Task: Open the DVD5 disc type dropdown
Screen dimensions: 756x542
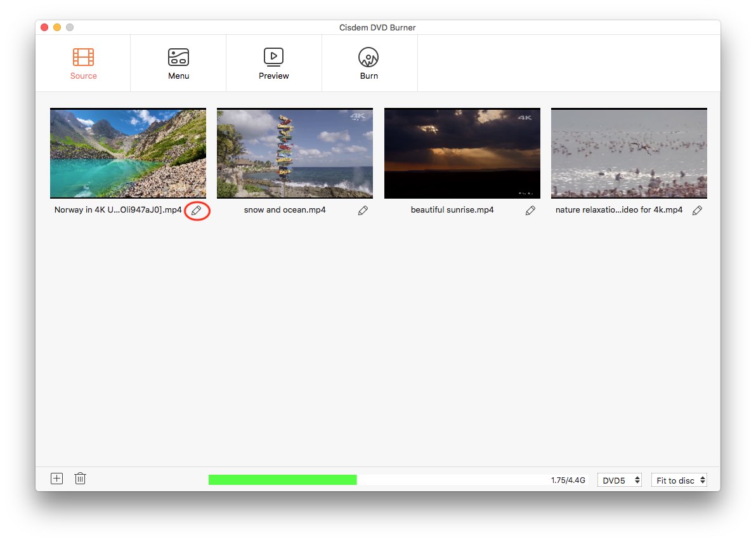Action: click(x=620, y=480)
